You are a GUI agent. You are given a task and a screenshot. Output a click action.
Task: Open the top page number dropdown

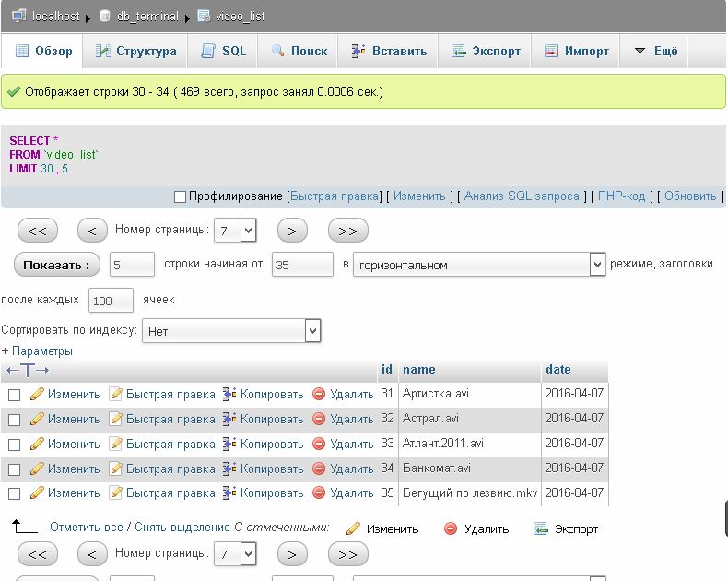(x=235, y=230)
